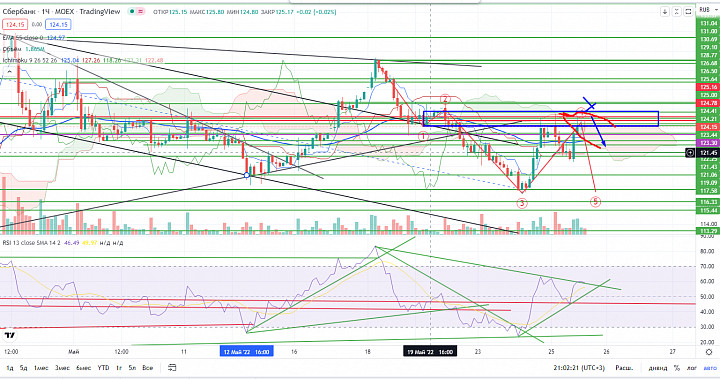
Task: Set the 3мес time range
Action: point(62,368)
